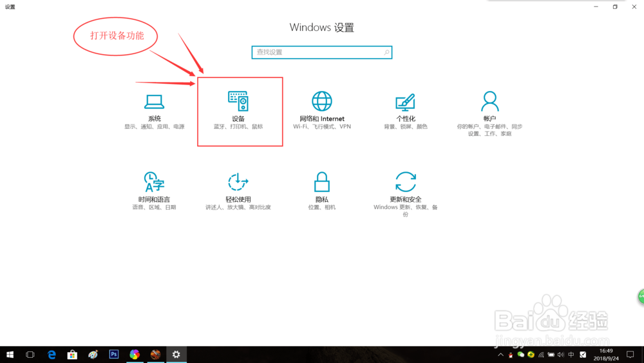Screen dimensions: 644x363
Task: Click the magnifier icon in the search box
Action: click(x=386, y=52)
